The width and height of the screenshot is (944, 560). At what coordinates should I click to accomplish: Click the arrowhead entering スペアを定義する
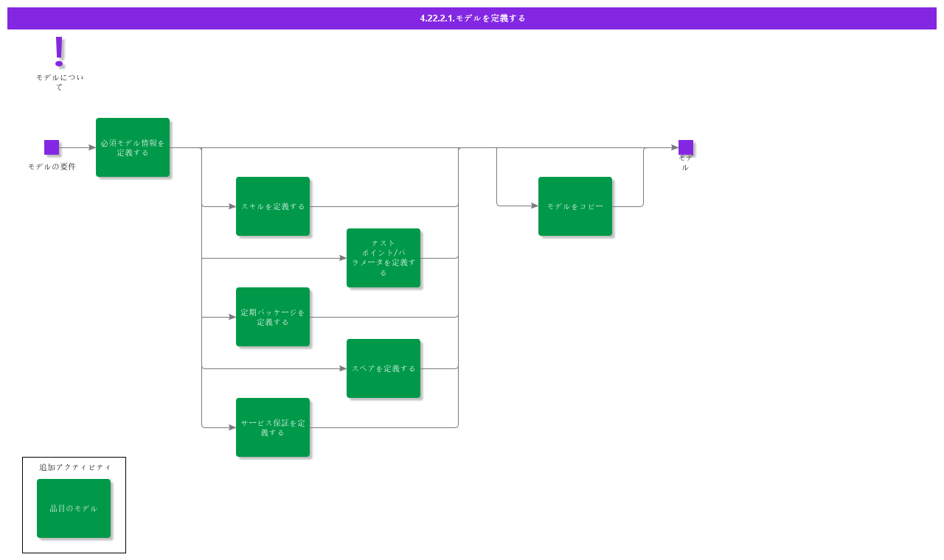[342, 368]
